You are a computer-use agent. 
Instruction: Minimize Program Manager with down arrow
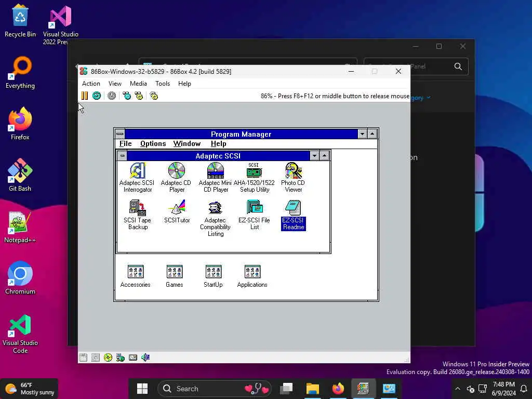[x=362, y=134]
